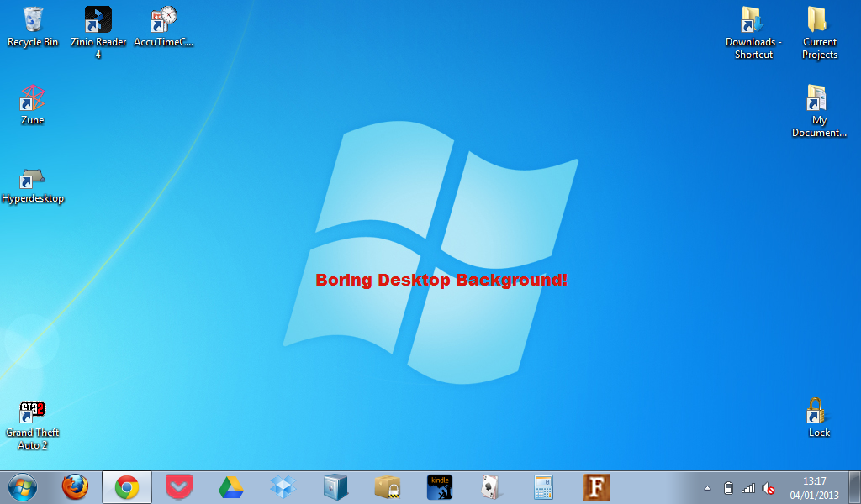Select the Grand Theft Auto 2 shortcut
The height and width of the screenshot is (504, 861).
click(x=33, y=426)
